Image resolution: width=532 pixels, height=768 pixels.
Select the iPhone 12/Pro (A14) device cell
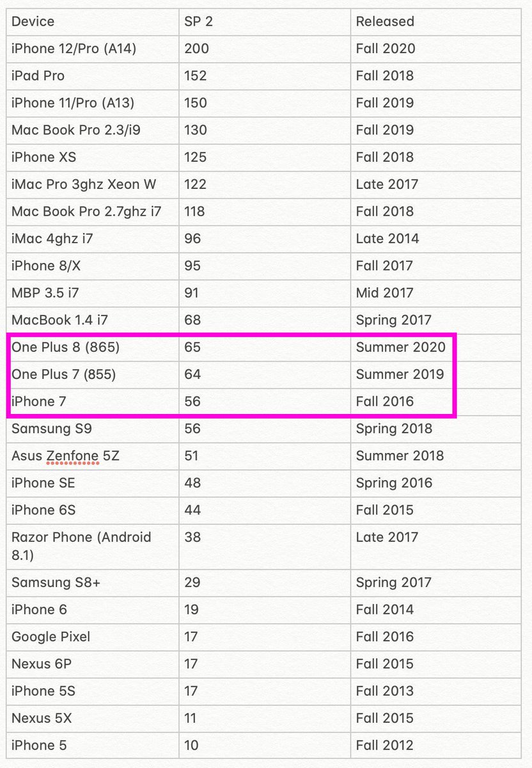74,49
